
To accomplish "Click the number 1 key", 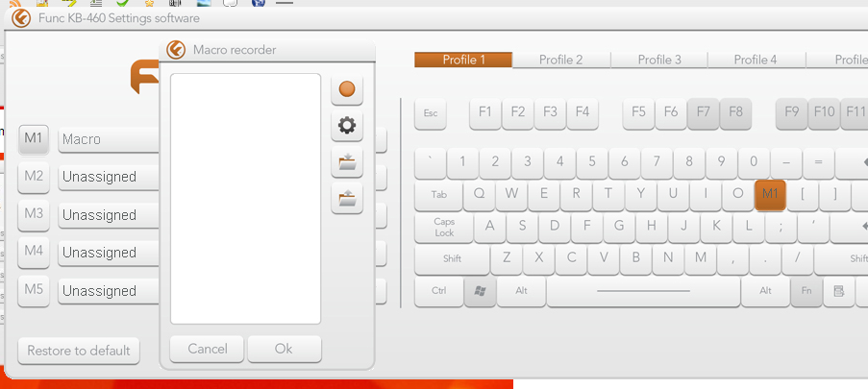I will [462, 162].
